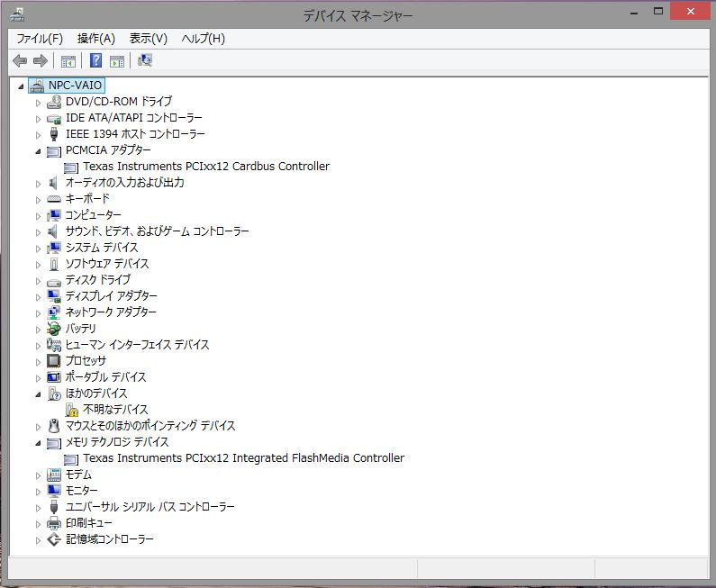
Task: Select the ユニバーサル シリアル バス コントローラー label
Action: (x=150, y=507)
